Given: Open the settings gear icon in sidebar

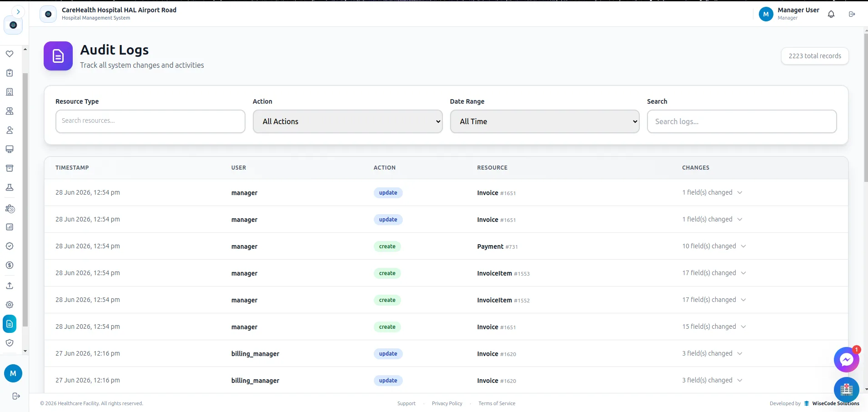Looking at the screenshot, I should [10, 305].
